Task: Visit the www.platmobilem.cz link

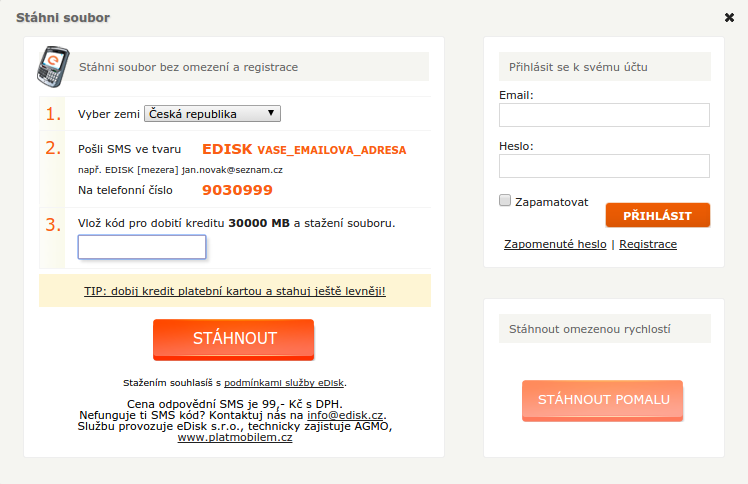Action: click(x=235, y=437)
